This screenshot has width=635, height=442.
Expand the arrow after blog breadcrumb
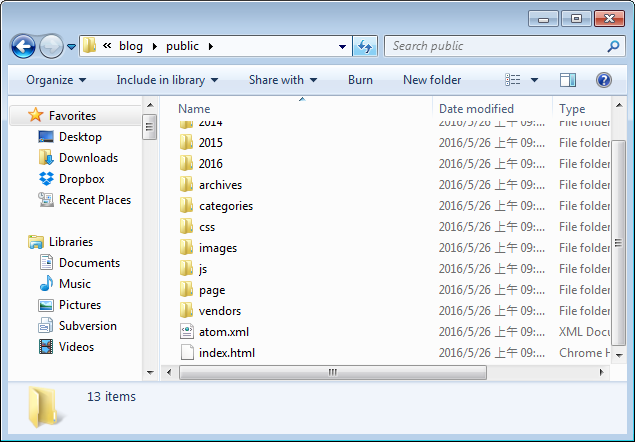[155, 47]
